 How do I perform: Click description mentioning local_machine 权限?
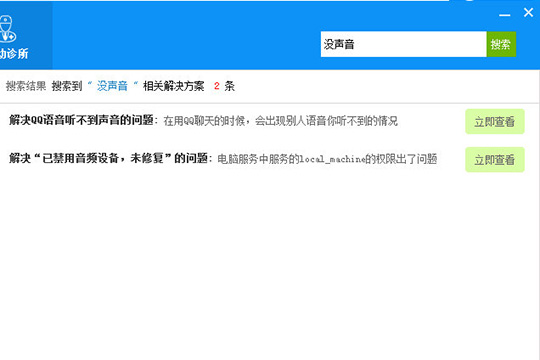pyautogui.click(x=327, y=159)
